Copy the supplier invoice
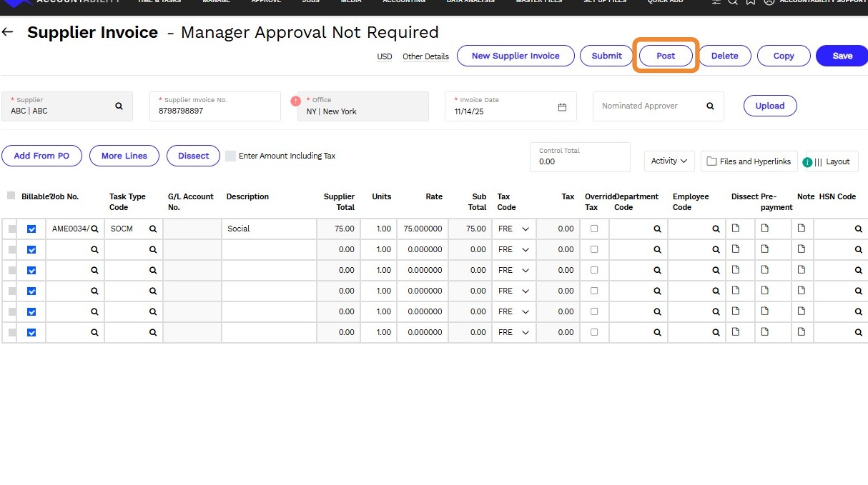868x485 pixels. click(x=784, y=56)
